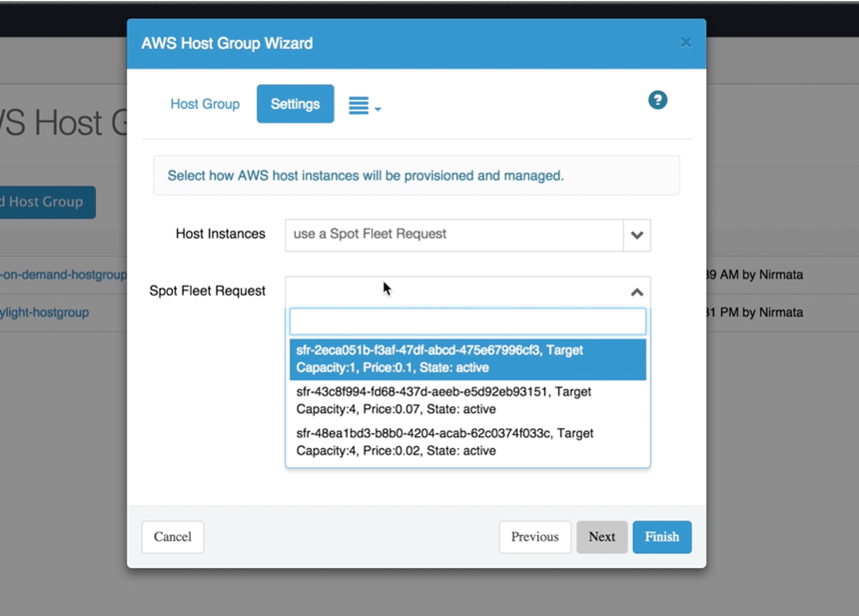Focus the Spot Fleet Request search field
The image size is (859, 616).
467,321
